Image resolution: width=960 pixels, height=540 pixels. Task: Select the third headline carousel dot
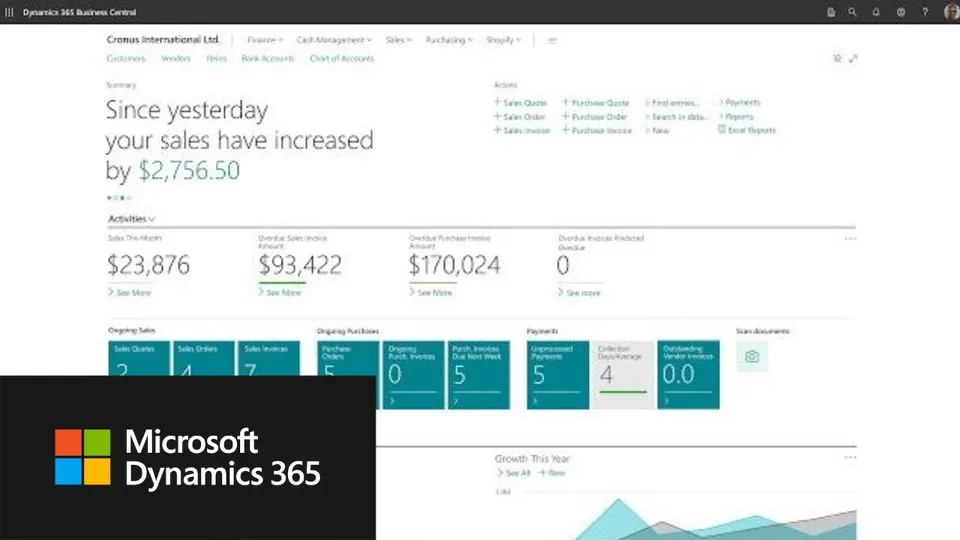pyautogui.click(x=122, y=198)
